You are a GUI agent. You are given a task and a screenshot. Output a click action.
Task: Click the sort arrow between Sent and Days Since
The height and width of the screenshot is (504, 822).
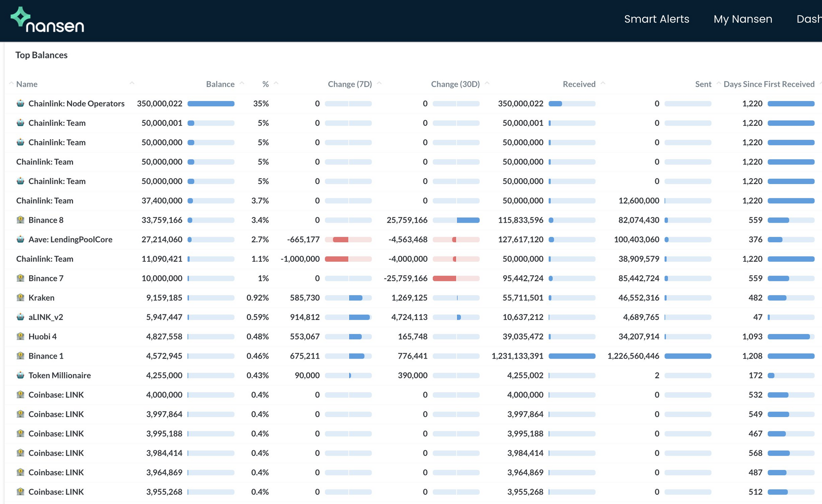point(719,83)
